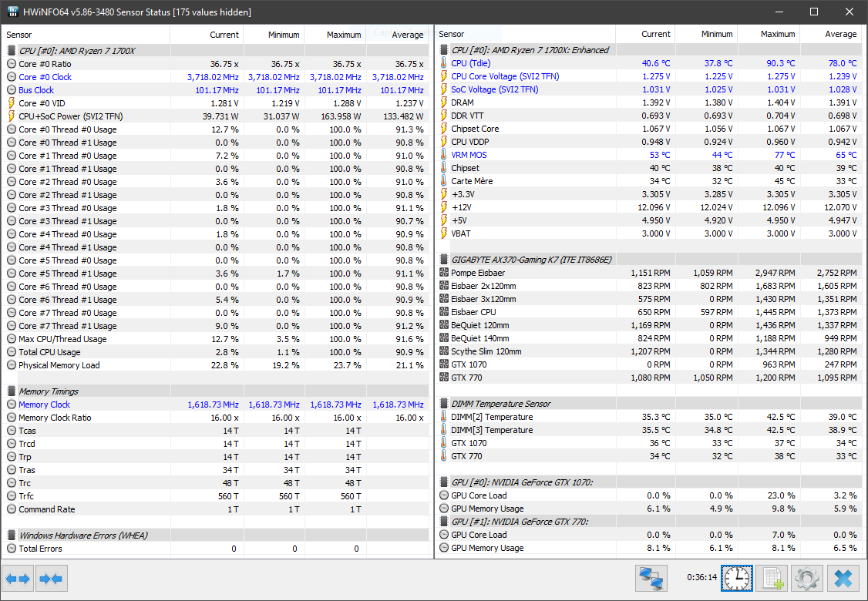The image size is (868, 601).
Task: Click the 90.3 °C CPU Tdie maximum value
Action: (781, 63)
